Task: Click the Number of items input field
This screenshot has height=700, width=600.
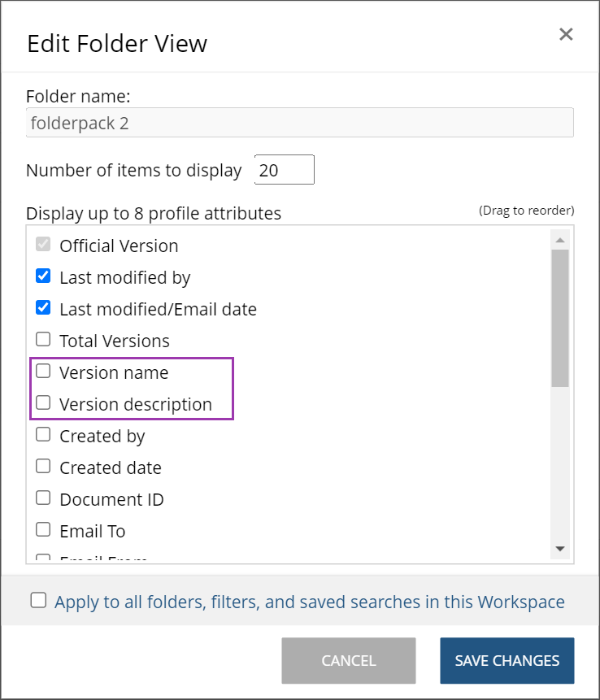Action: 284,170
